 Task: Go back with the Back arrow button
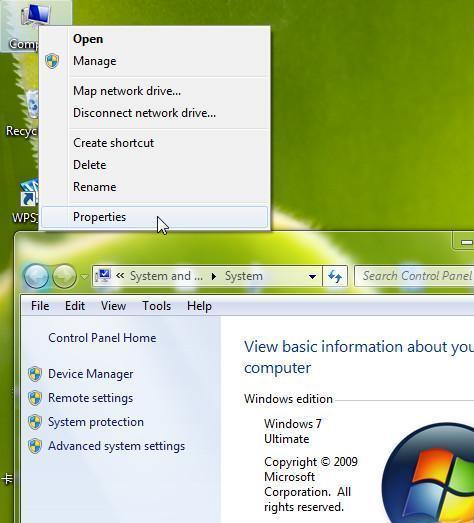(x=36, y=276)
